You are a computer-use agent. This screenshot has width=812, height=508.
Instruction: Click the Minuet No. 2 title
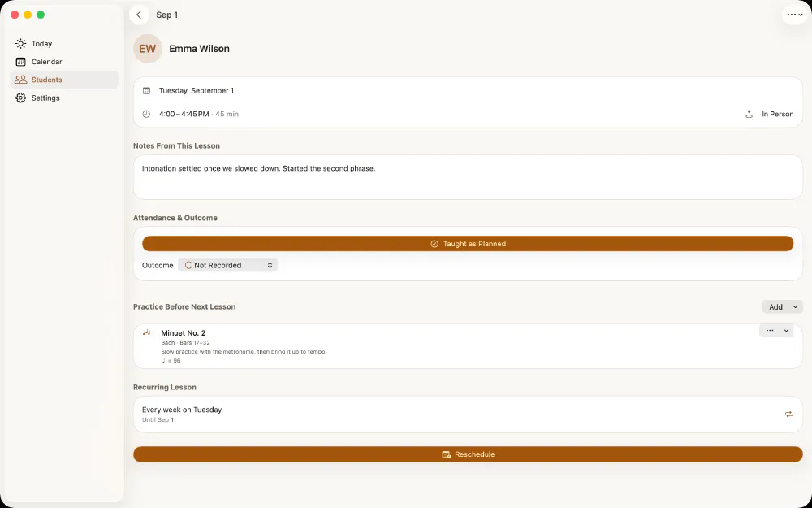(x=184, y=332)
